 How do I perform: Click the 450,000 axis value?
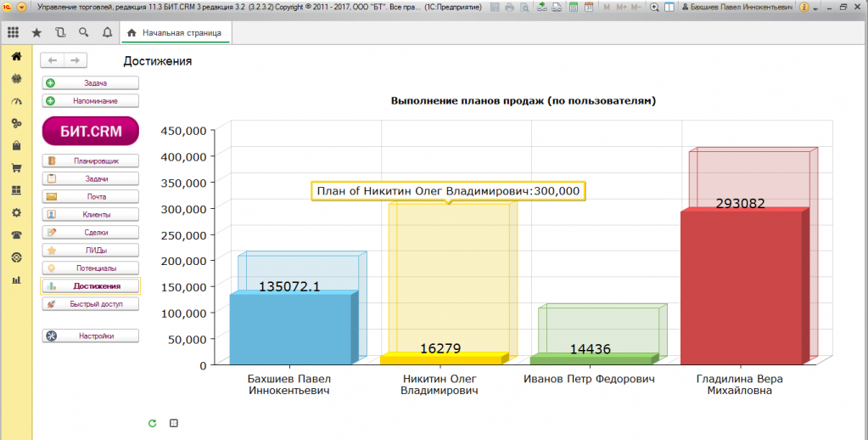point(183,131)
